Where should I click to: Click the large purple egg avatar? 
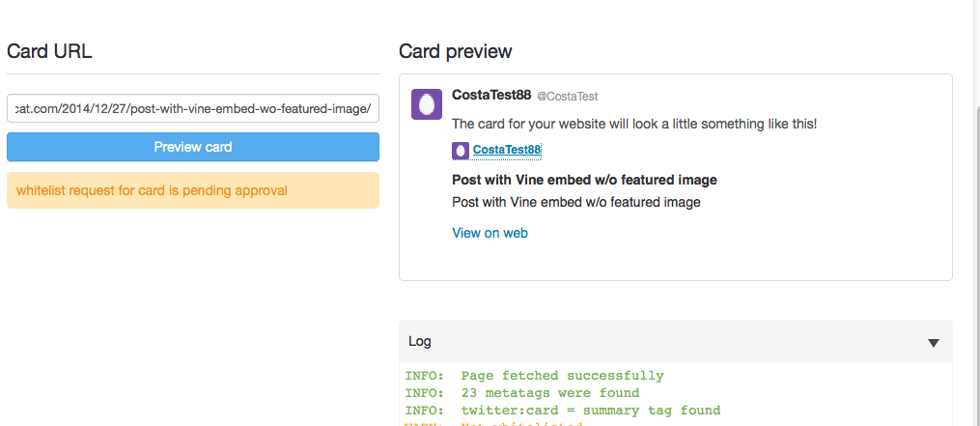click(x=427, y=103)
